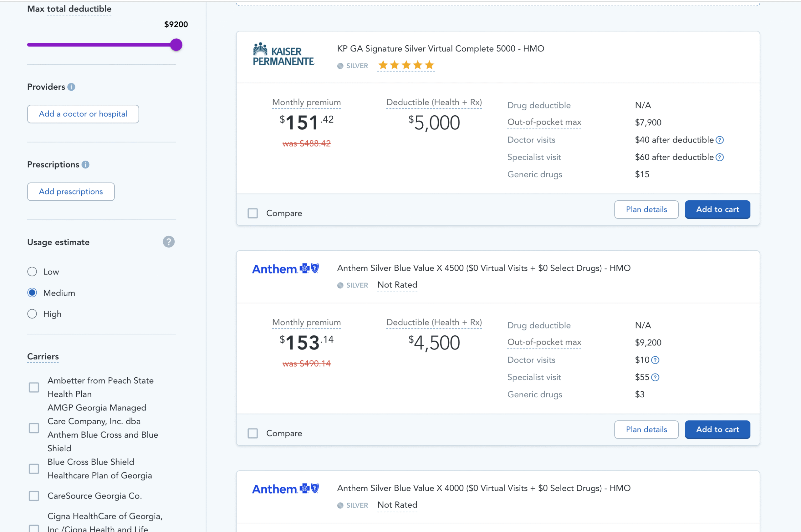The height and width of the screenshot is (532, 801).
Task: Click help icon beside $60 after deductible
Action: click(720, 158)
